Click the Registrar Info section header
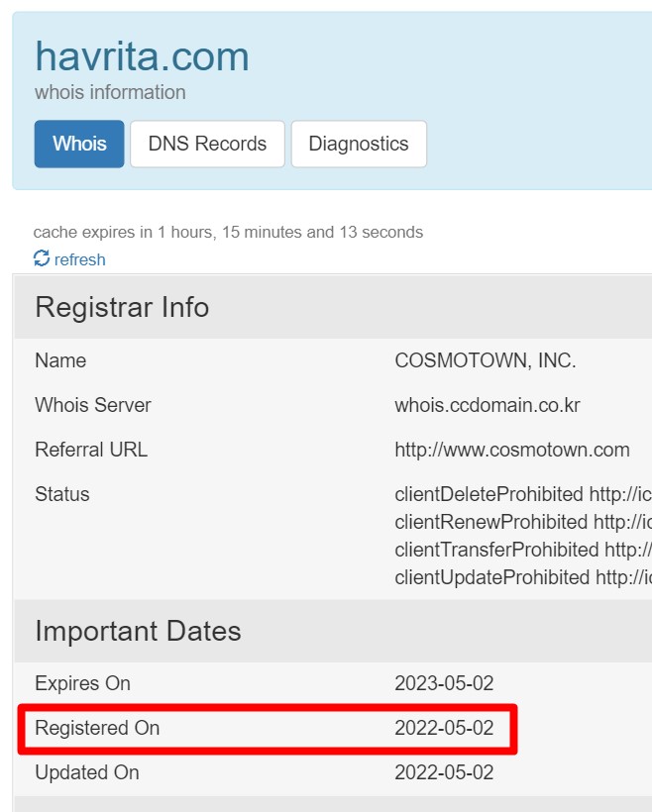 (122, 307)
